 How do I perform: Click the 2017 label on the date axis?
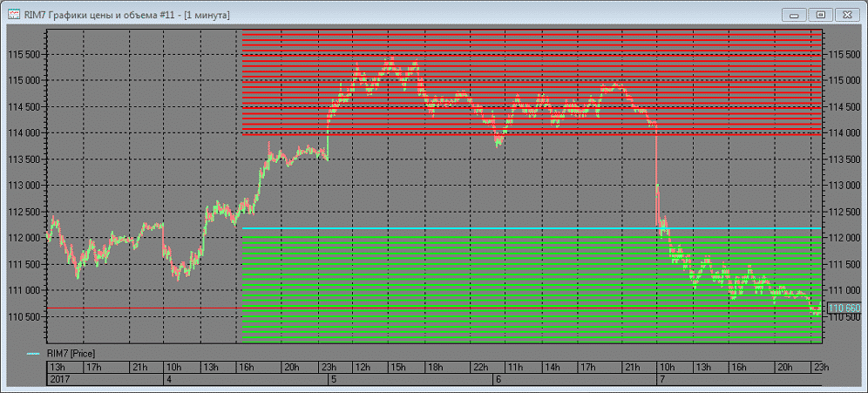(60, 380)
